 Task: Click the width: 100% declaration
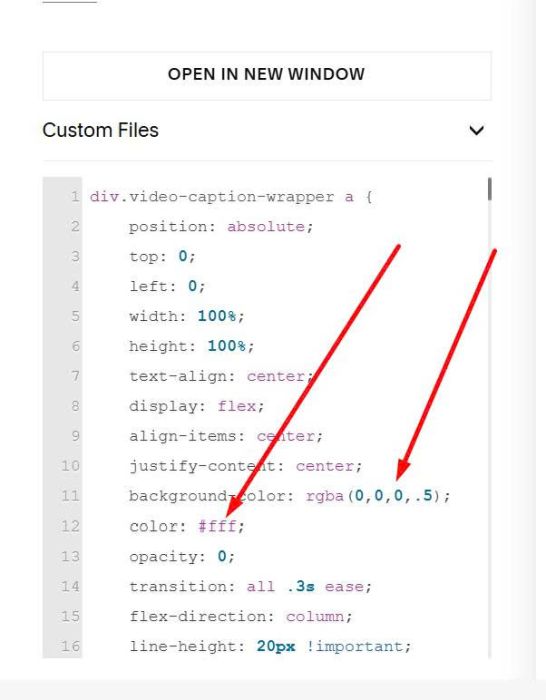(187, 317)
